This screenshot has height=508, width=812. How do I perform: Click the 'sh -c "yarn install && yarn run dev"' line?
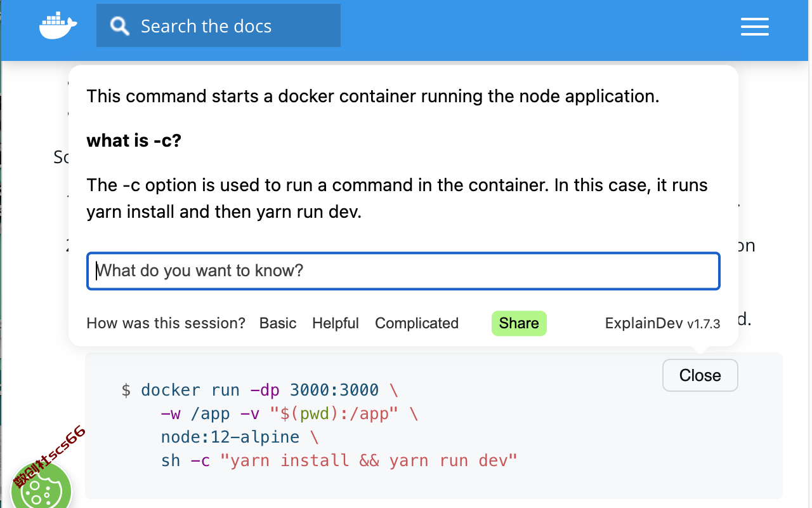(339, 460)
